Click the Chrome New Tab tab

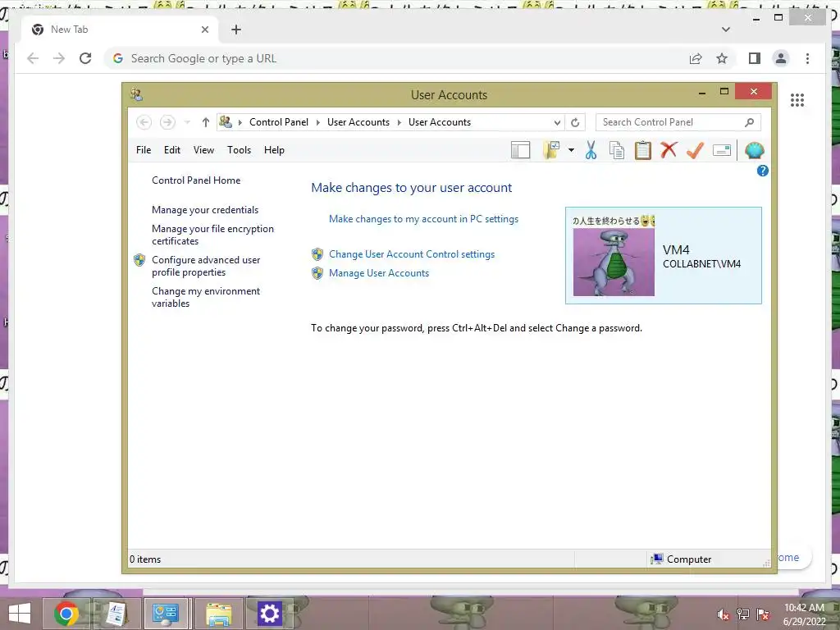tap(121, 30)
